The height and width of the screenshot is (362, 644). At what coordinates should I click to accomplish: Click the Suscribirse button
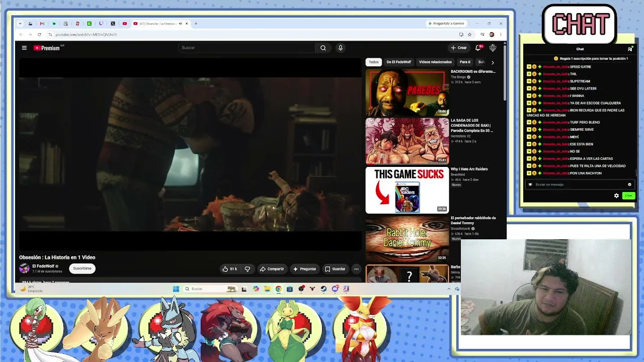[x=82, y=268]
